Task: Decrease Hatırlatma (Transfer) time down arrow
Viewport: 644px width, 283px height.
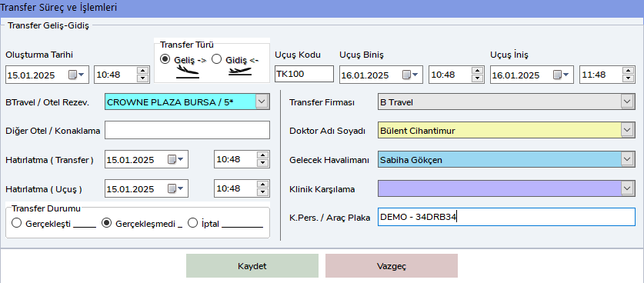Action: [263, 163]
